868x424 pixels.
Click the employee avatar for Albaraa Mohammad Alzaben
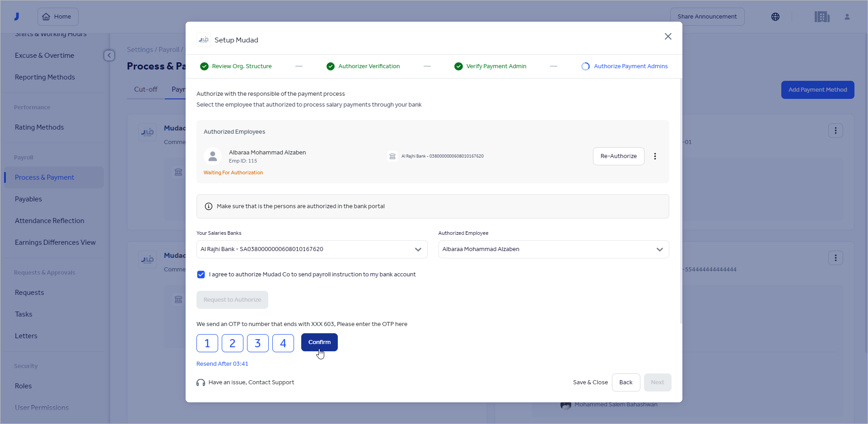pyautogui.click(x=213, y=156)
